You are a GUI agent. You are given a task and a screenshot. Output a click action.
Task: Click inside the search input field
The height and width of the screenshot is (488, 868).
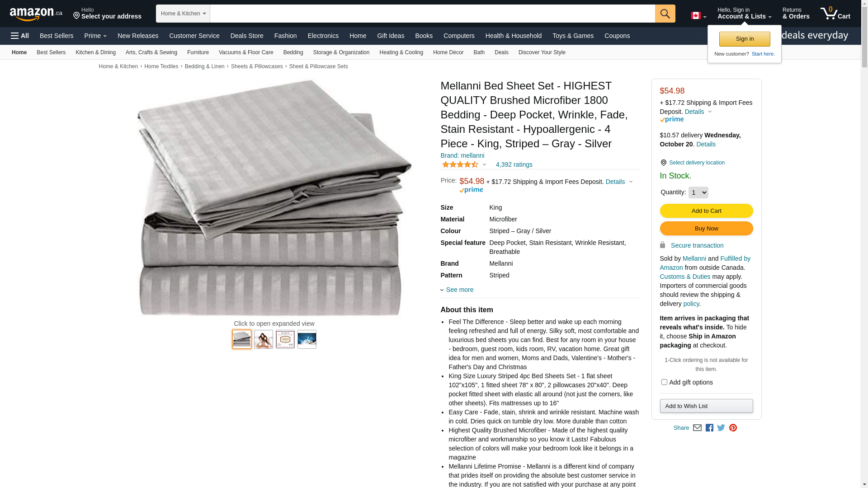(432, 14)
